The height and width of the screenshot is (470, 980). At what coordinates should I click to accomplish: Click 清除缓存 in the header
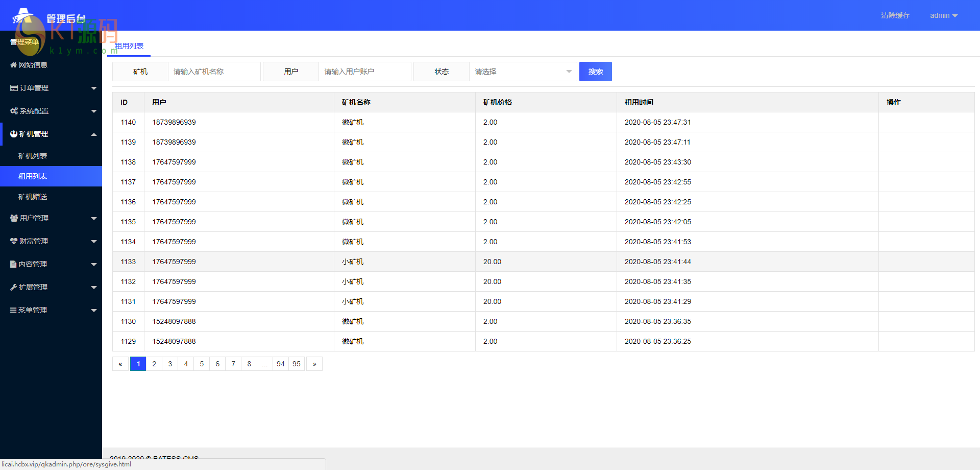pyautogui.click(x=895, y=15)
